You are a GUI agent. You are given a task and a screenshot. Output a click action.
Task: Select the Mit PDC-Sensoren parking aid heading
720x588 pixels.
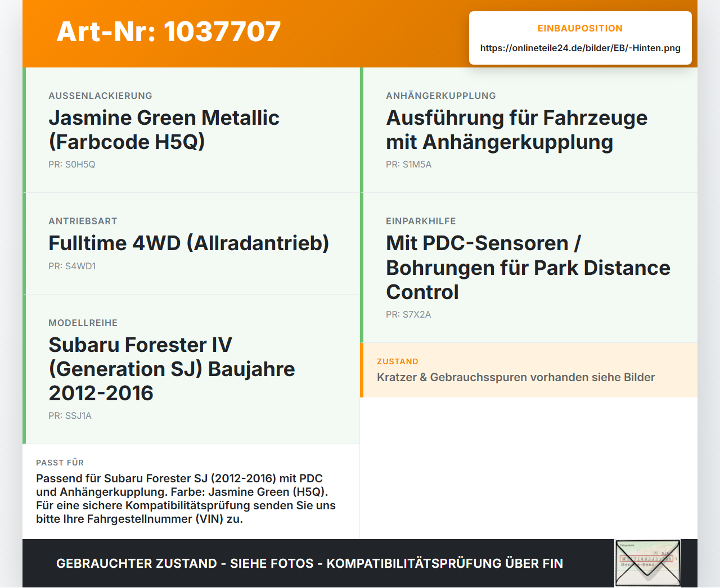(x=528, y=268)
